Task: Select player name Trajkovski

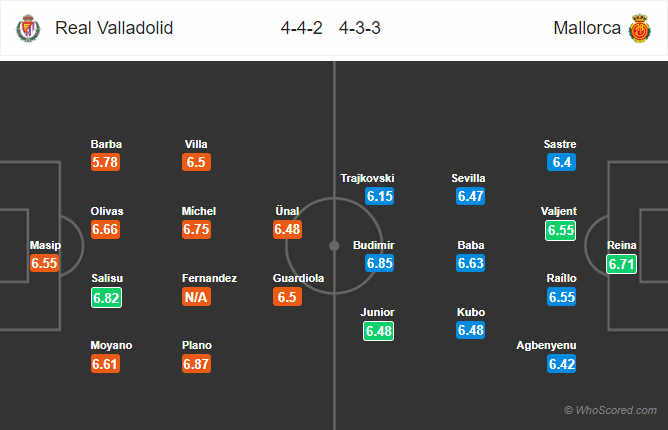Action: [368, 178]
